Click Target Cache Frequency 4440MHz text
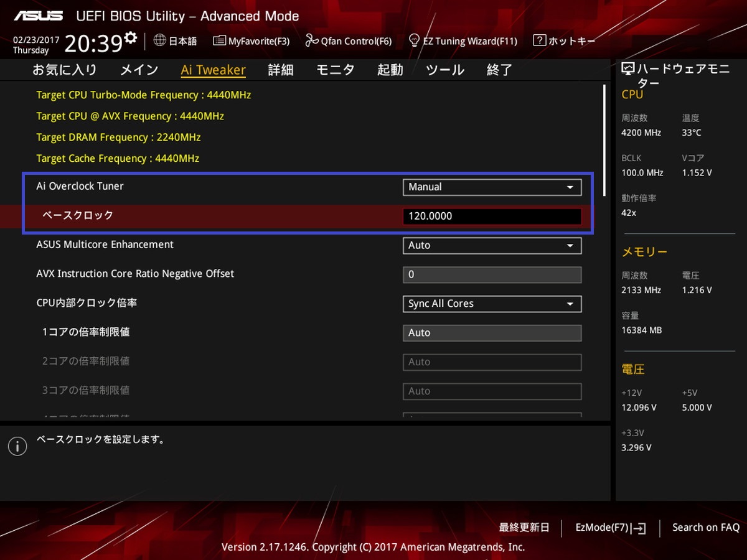747x560 pixels. tap(118, 159)
